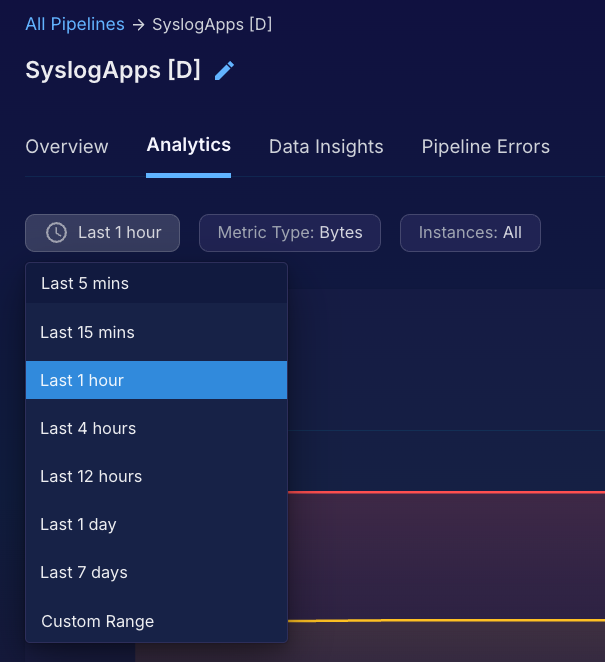Go back via the All Pipelines breadcrumb
The height and width of the screenshot is (662, 605).
point(75,24)
